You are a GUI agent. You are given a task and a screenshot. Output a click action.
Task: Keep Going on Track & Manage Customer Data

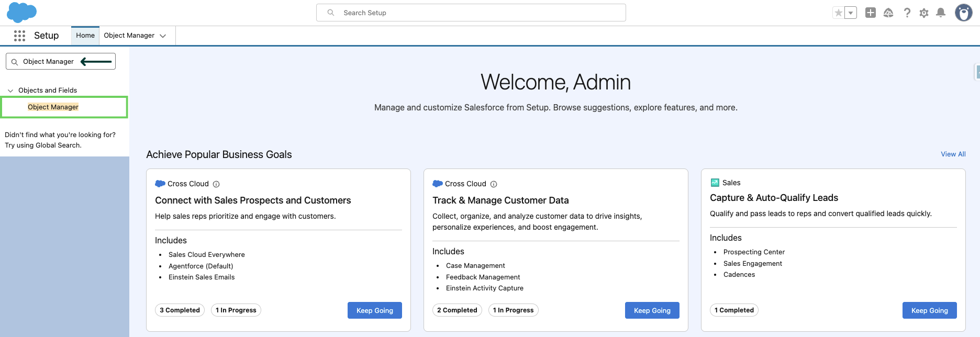(652, 310)
